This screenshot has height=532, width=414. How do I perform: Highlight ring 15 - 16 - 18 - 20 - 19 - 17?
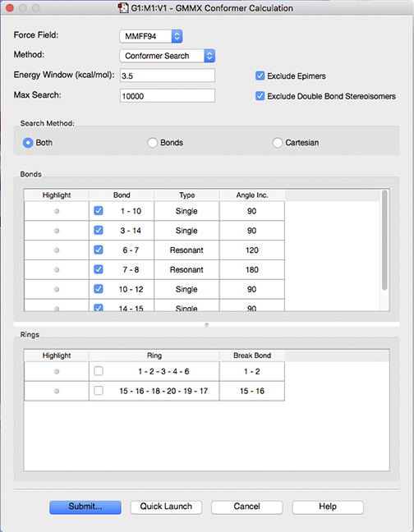click(x=57, y=391)
